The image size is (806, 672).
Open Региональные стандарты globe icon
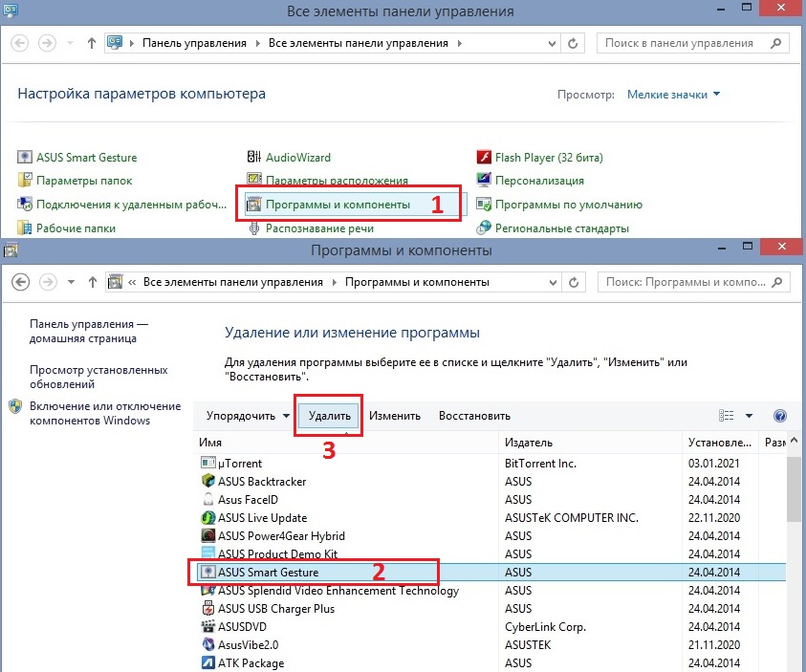pyautogui.click(x=484, y=228)
